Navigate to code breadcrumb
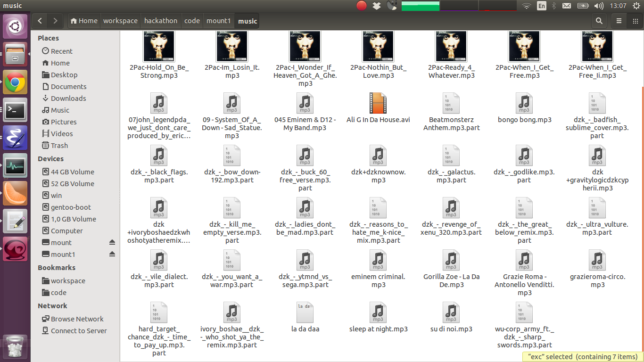This screenshot has height=362, width=644. [192, 21]
